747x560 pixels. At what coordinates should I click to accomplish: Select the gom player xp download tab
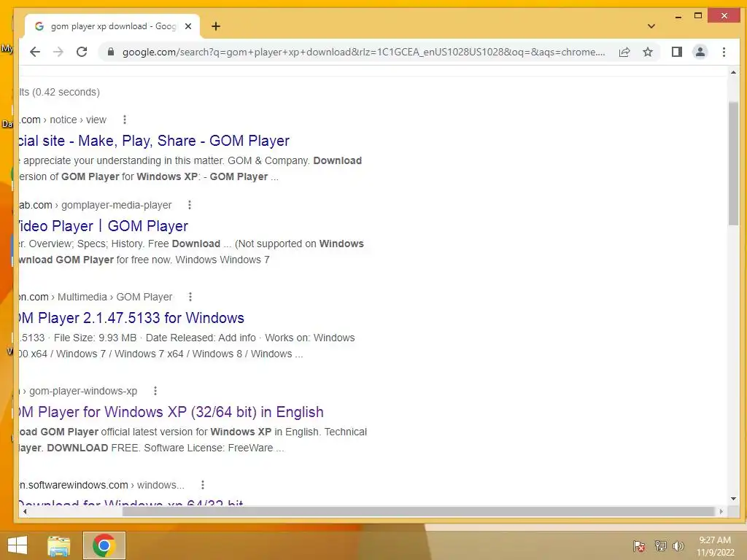click(x=112, y=26)
